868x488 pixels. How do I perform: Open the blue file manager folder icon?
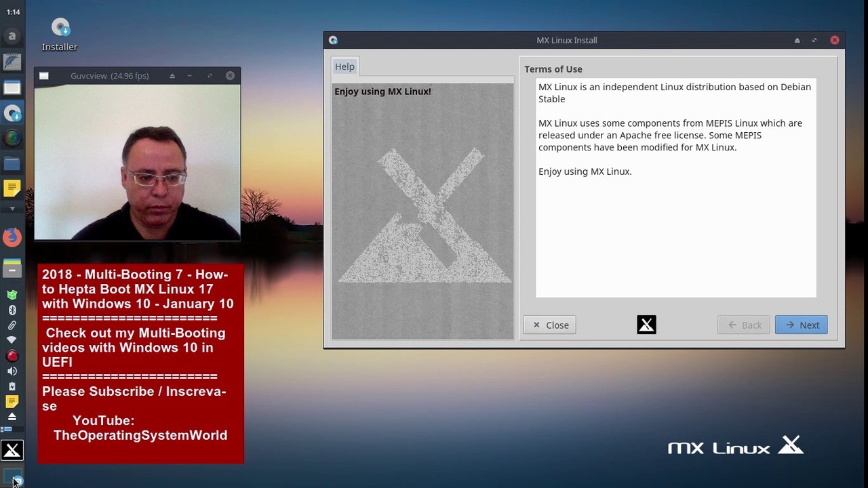click(x=12, y=163)
